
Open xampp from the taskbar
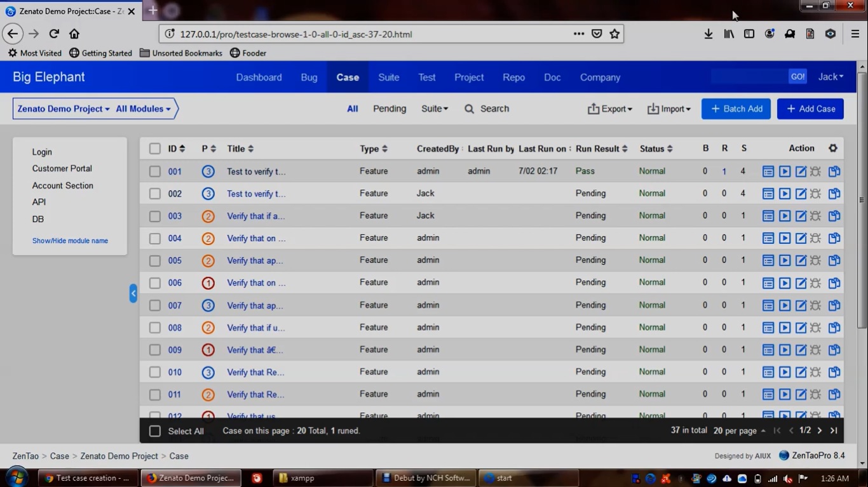[x=323, y=478]
